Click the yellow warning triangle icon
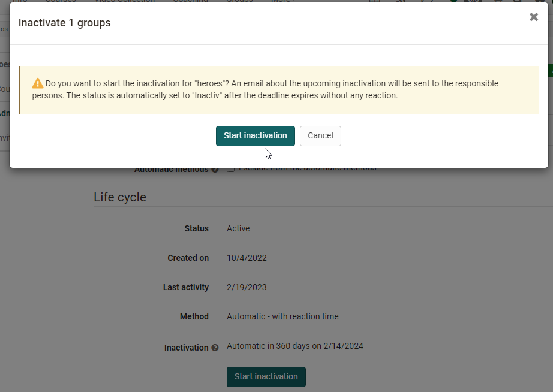This screenshot has height=392, width=553. 38,83
